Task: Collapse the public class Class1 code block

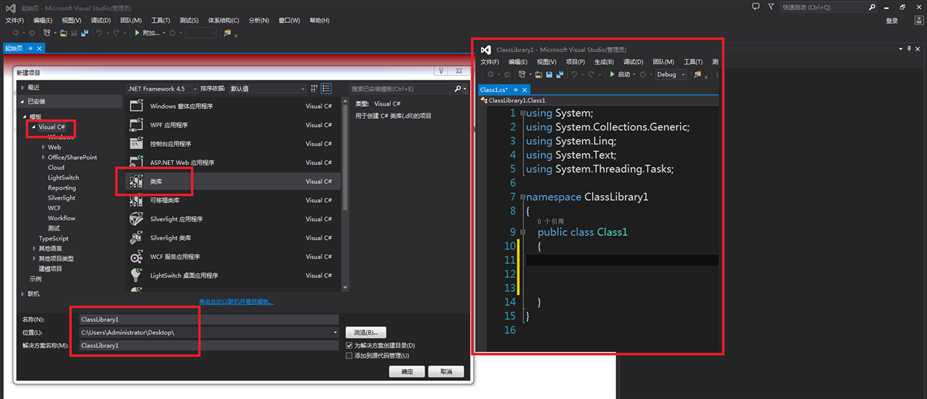Action: pyautogui.click(x=522, y=232)
